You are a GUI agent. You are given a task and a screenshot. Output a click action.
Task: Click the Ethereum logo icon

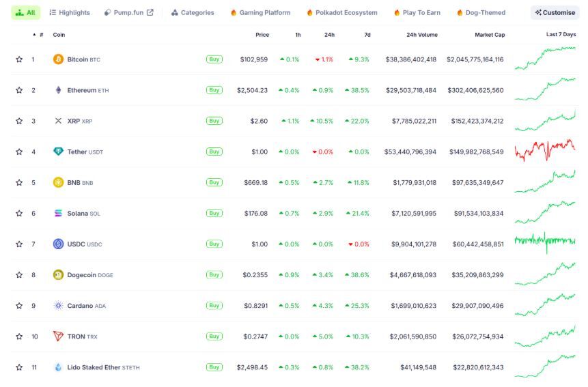[58, 90]
